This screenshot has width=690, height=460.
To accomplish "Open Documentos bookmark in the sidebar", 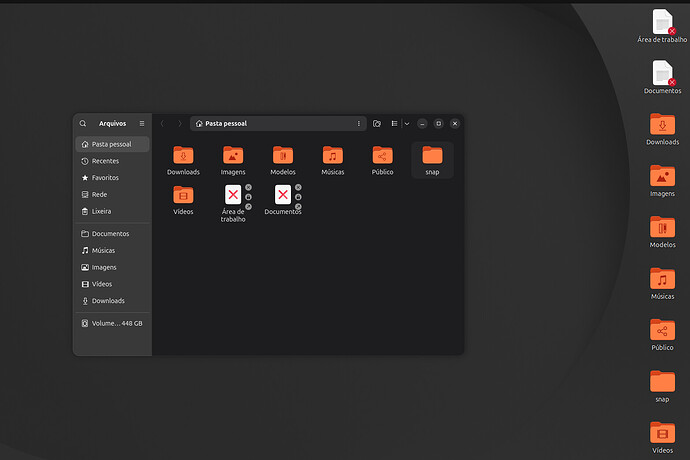I will click(113, 234).
